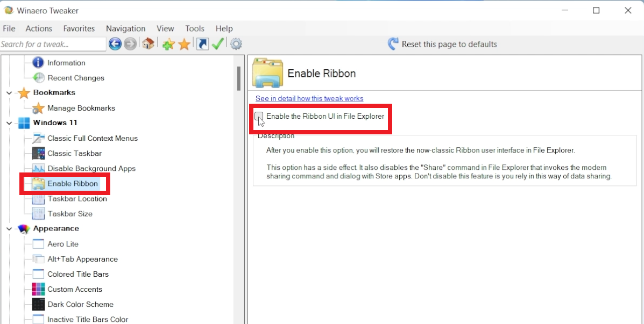Viewport: 644px width, 324px height.
Task: Click the home icon in the toolbar
Action: (147, 44)
